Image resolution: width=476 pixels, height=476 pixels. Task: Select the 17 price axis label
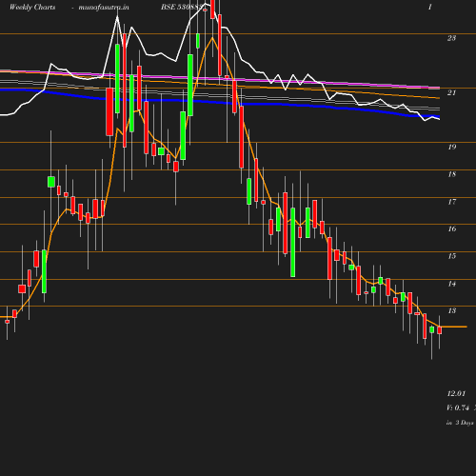tap(452, 202)
